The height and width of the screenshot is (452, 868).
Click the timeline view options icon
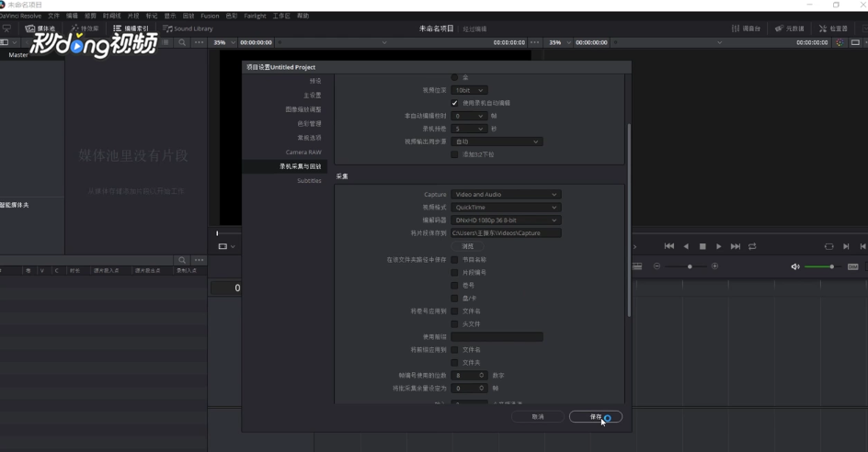(637, 266)
